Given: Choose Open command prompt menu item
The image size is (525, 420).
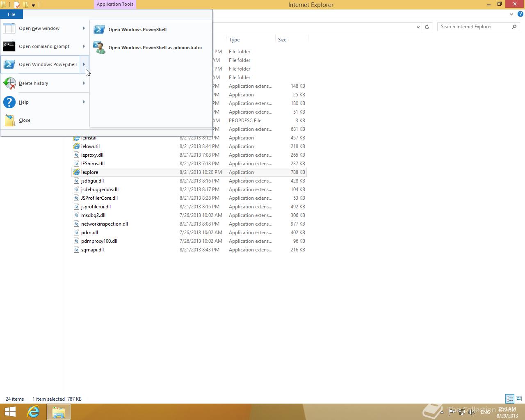Looking at the screenshot, I should click(44, 46).
